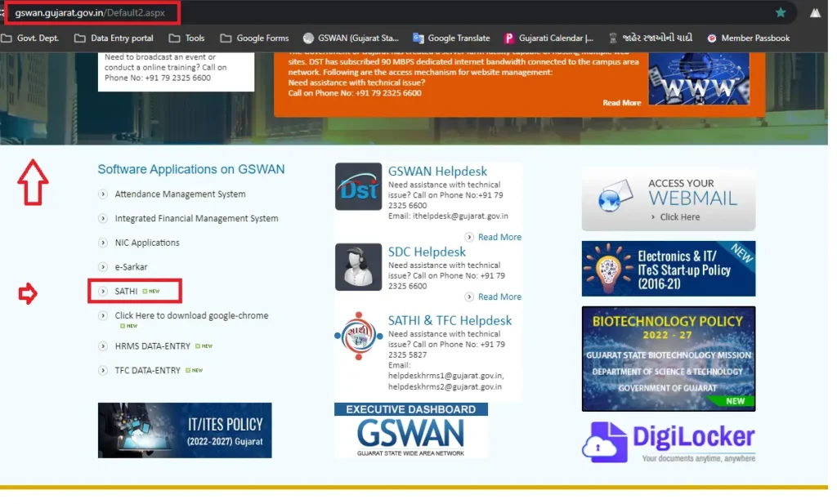
Task: Open GSWAN Executive Dashboard banner
Action: (411, 430)
